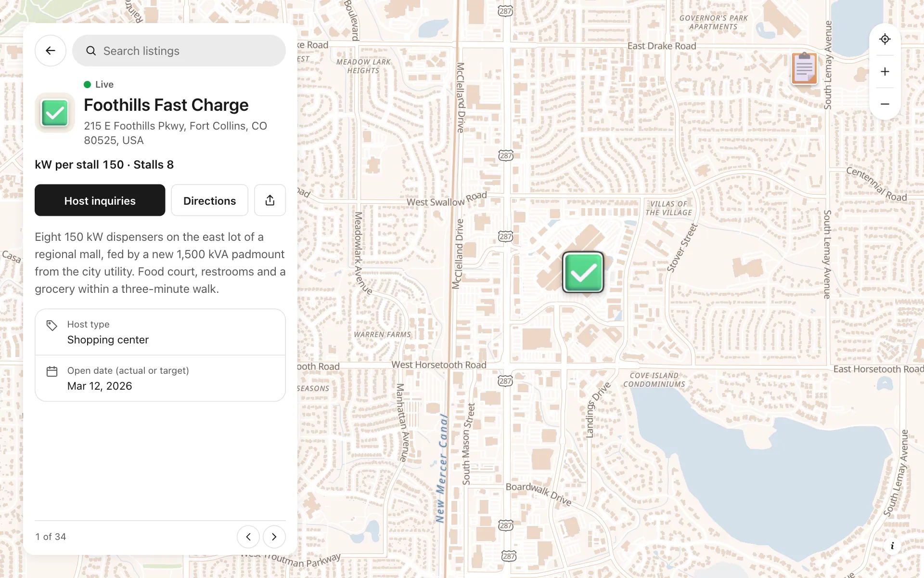Click the Shopping center value
Screen dimensions: 924x578
(x=108, y=340)
